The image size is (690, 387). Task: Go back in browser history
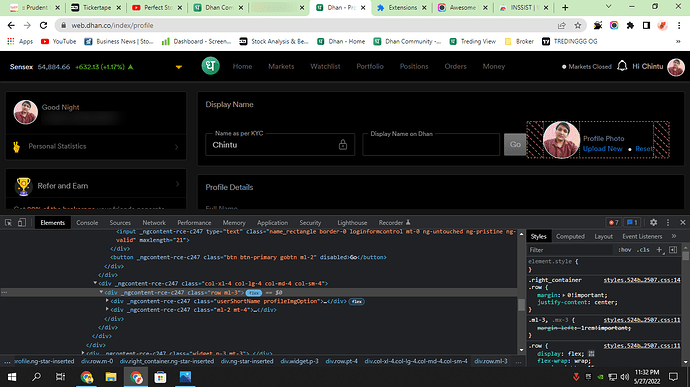click(x=11, y=26)
